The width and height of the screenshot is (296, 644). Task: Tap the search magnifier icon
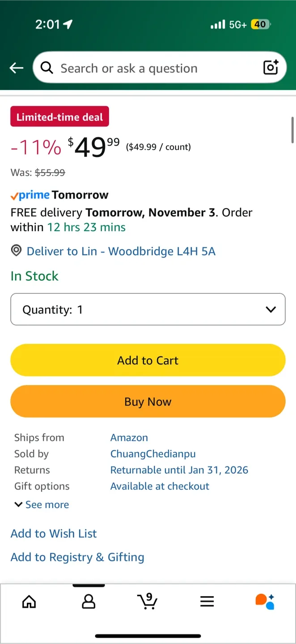pyautogui.click(x=47, y=68)
